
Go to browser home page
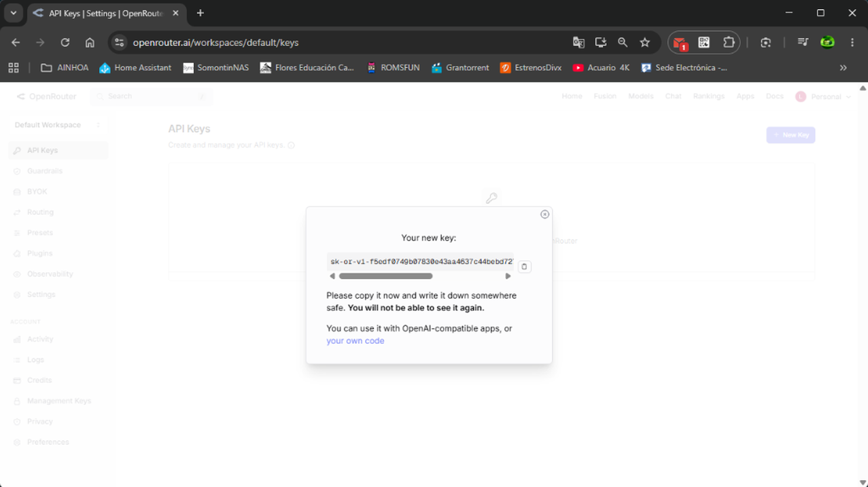[90, 42]
